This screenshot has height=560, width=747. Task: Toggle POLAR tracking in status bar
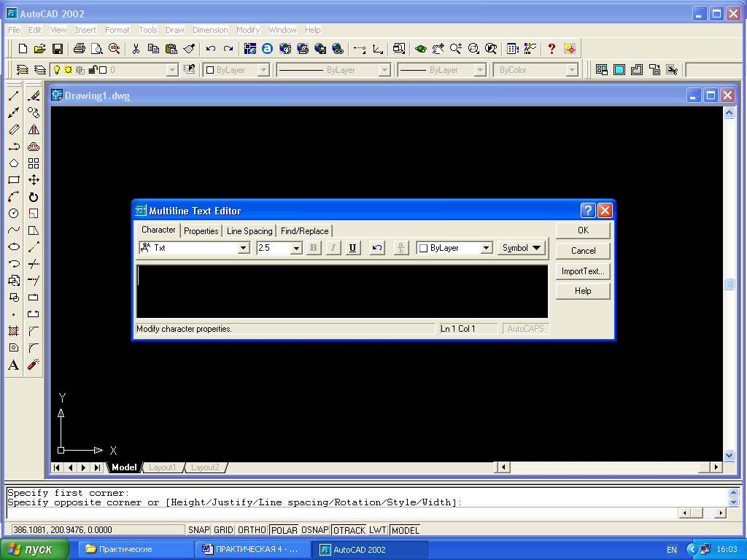click(284, 530)
